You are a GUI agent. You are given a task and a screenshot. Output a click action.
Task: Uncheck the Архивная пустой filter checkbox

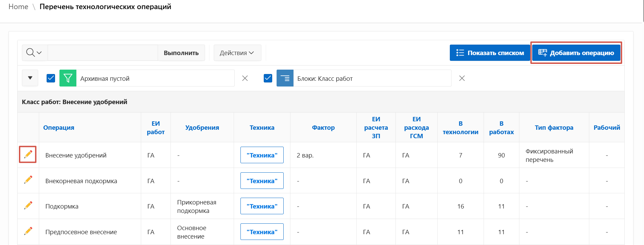[x=51, y=78]
